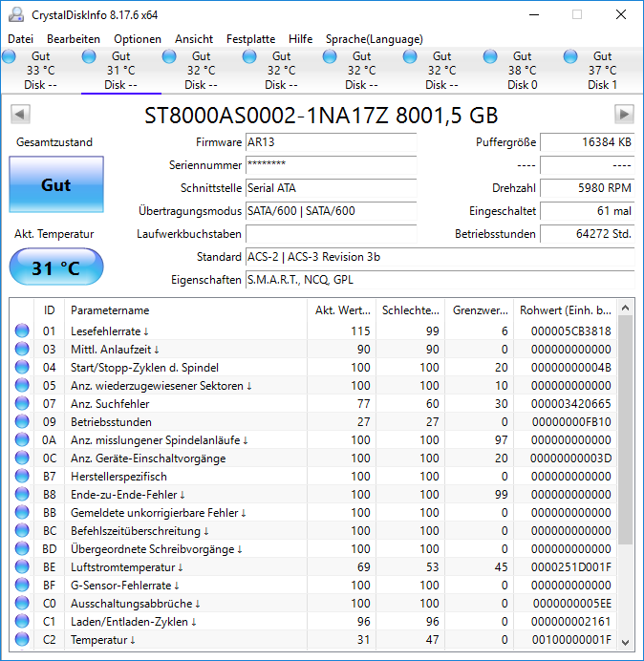Open the Bearbeiten menu
This screenshot has height=661, width=644.
[74, 39]
